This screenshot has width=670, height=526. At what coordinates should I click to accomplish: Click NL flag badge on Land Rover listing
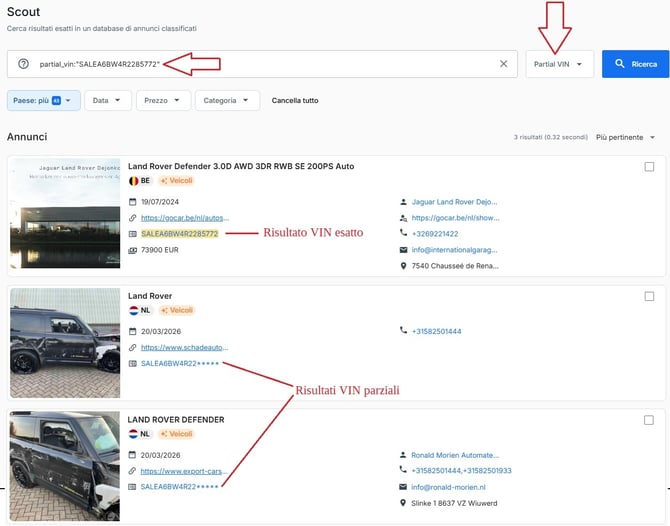tap(140, 310)
